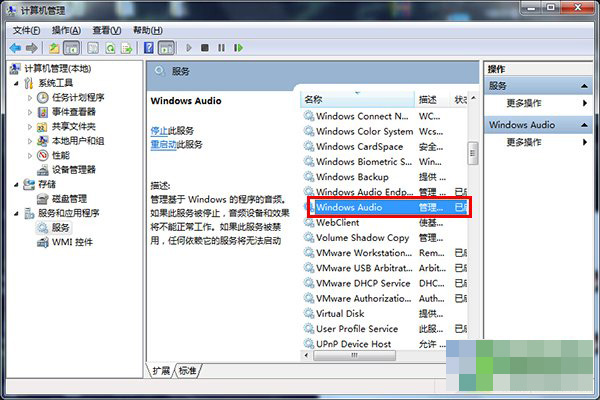Collapse the 服务 section in actions pane
The height and width of the screenshot is (400, 600).
(x=586, y=86)
